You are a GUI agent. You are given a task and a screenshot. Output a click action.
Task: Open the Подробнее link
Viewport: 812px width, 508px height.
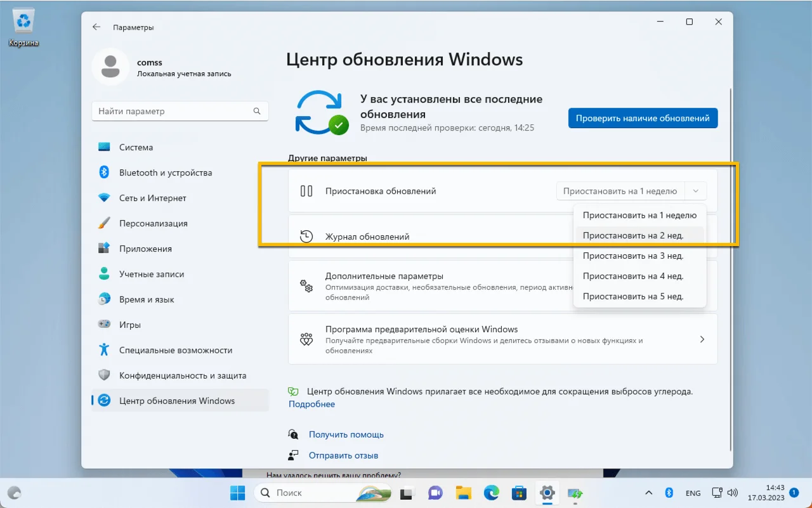[311, 404]
